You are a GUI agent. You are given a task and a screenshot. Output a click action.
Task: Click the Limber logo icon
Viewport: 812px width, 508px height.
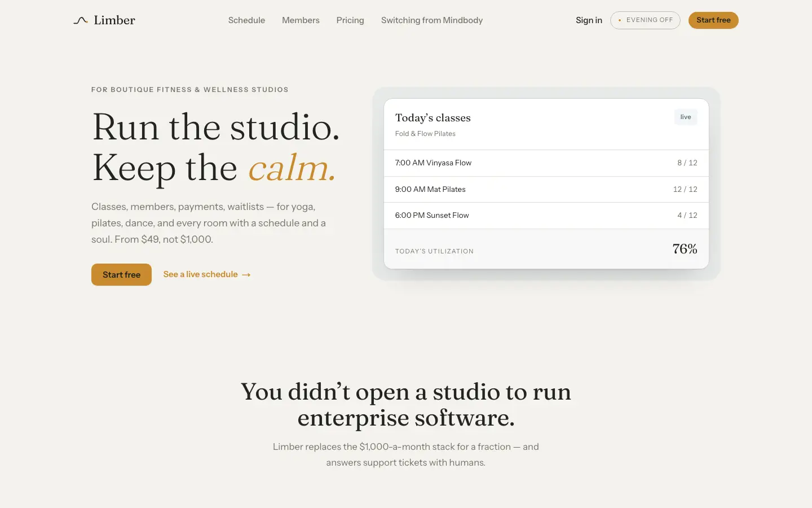click(x=81, y=20)
